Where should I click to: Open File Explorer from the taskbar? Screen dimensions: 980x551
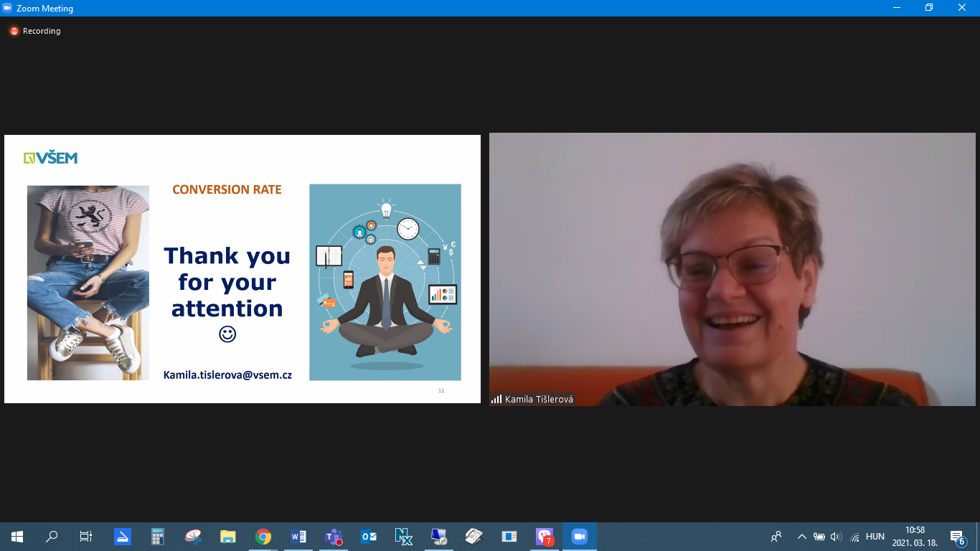click(228, 537)
